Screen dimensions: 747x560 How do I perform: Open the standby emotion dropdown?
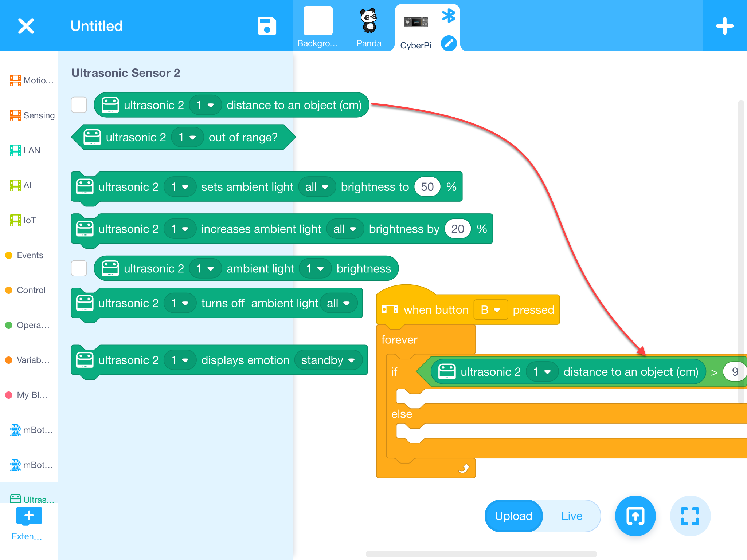(x=328, y=360)
